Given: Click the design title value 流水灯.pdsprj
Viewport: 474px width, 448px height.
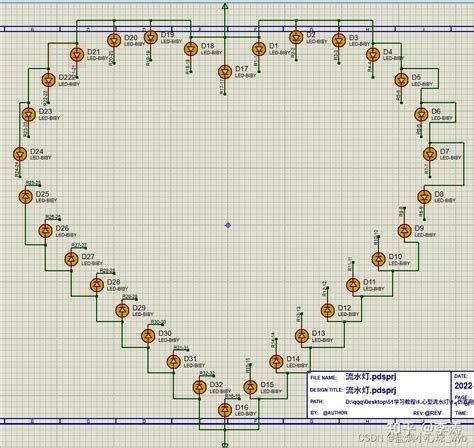Looking at the screenshot, I should [371, 390].
